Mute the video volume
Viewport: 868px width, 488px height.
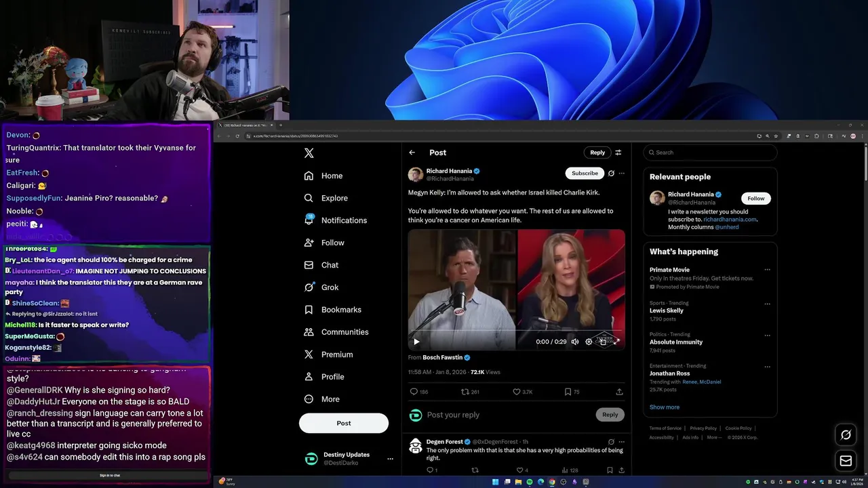coord(575,342)
